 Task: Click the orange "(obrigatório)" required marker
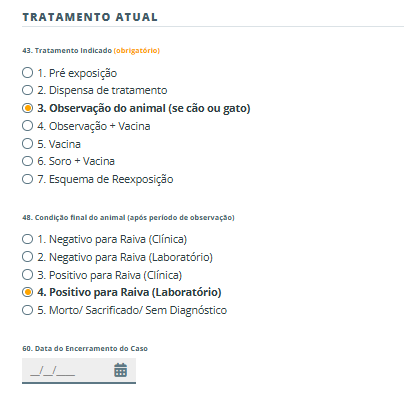point(137,51)
